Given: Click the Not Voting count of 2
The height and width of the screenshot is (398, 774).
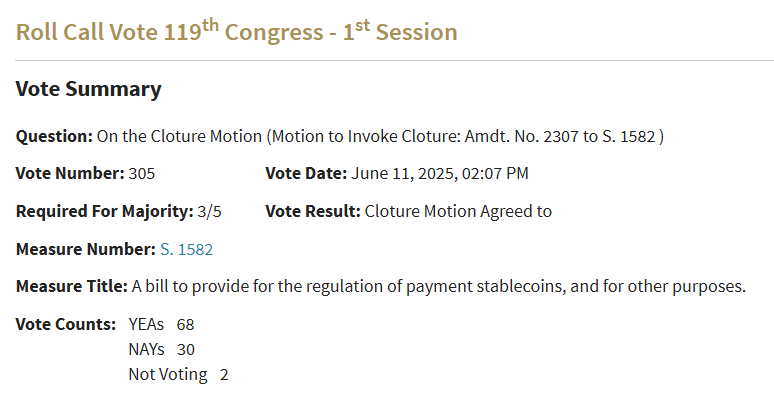Looking at the screenshot, I should click(x=224, y=375).
